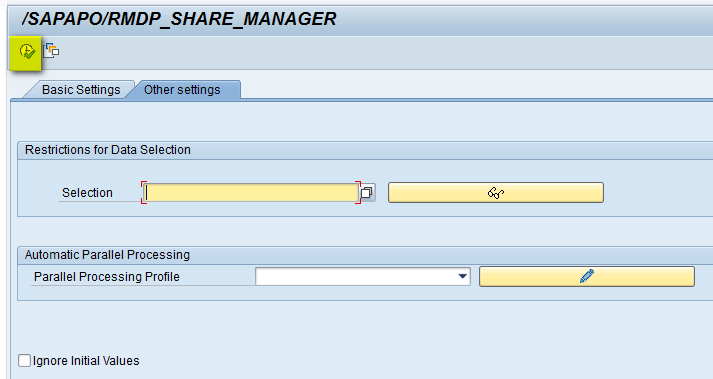Enable the Ignore Initial Values checkbox
Image resolution: width=713 pixels, height=379 pixels.
point(25,361)
